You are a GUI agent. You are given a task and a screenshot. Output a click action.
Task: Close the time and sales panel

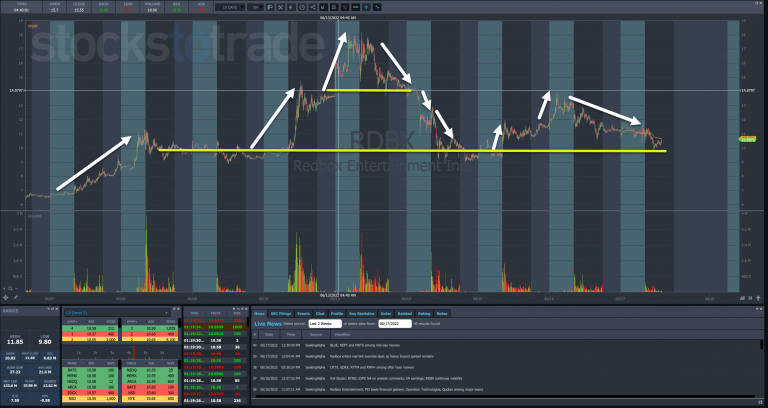247,309
